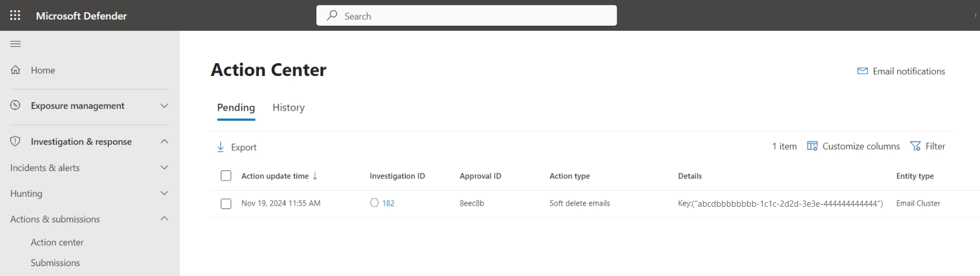Click the Filter funnel icon
The image size is (980, 276).
(915, 146)
